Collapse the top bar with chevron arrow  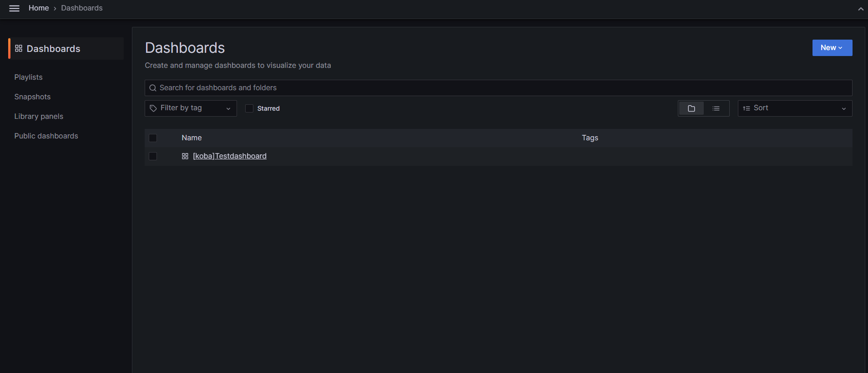[861, 8]
